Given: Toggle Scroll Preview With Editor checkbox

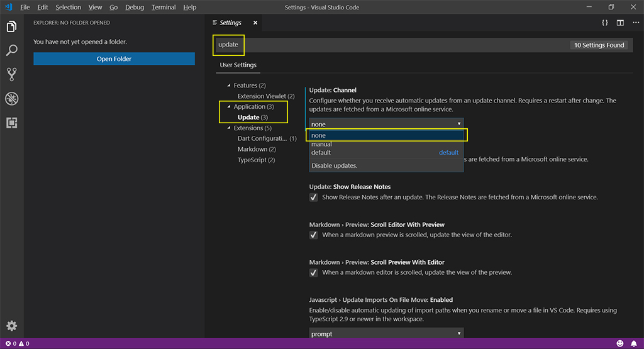Looking at the screenshot, I should coord(314,273).
